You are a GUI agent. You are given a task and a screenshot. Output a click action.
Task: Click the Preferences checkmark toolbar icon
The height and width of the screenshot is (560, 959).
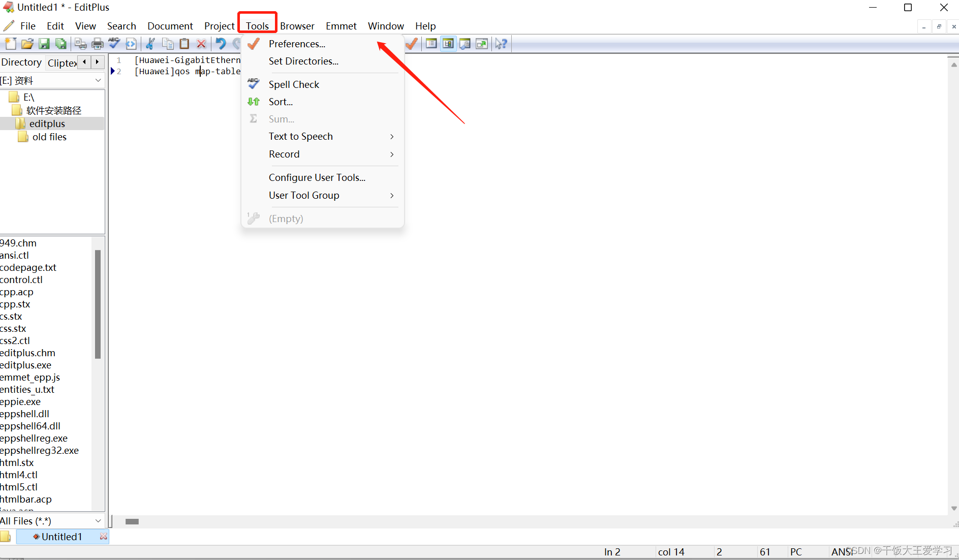point(412,44)
